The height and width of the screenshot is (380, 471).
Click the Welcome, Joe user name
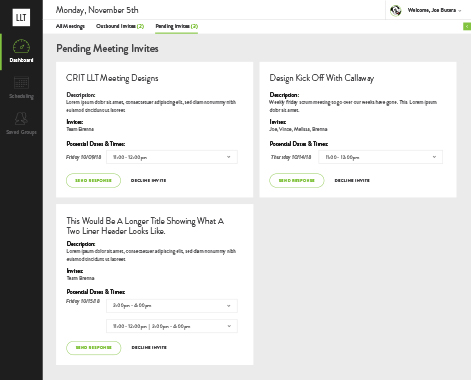[x=432, y=10]
